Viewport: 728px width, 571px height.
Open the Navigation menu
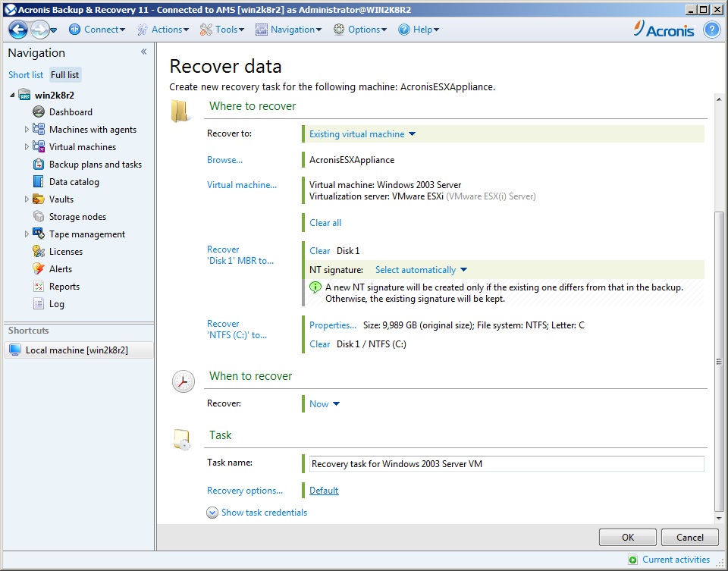(297, 30)
